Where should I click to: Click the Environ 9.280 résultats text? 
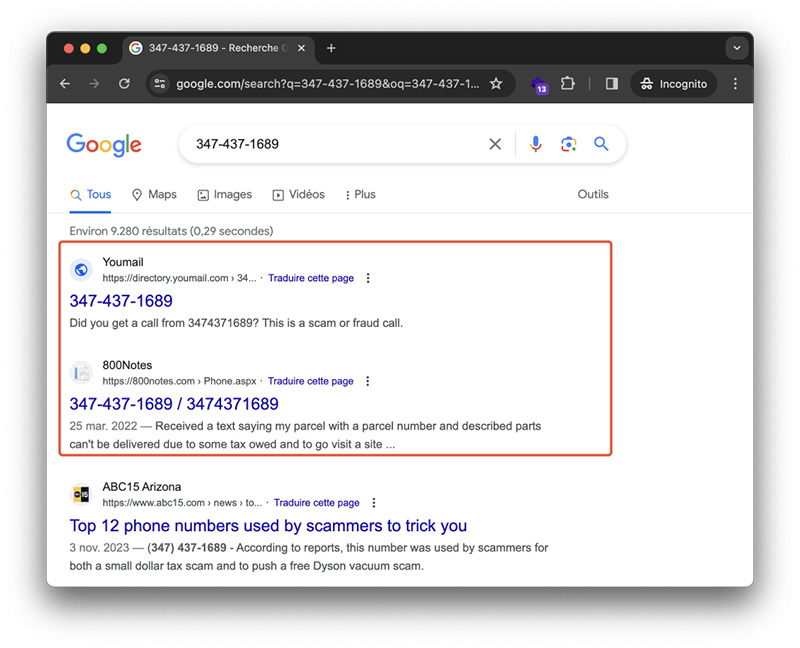[x=171, y=231]
